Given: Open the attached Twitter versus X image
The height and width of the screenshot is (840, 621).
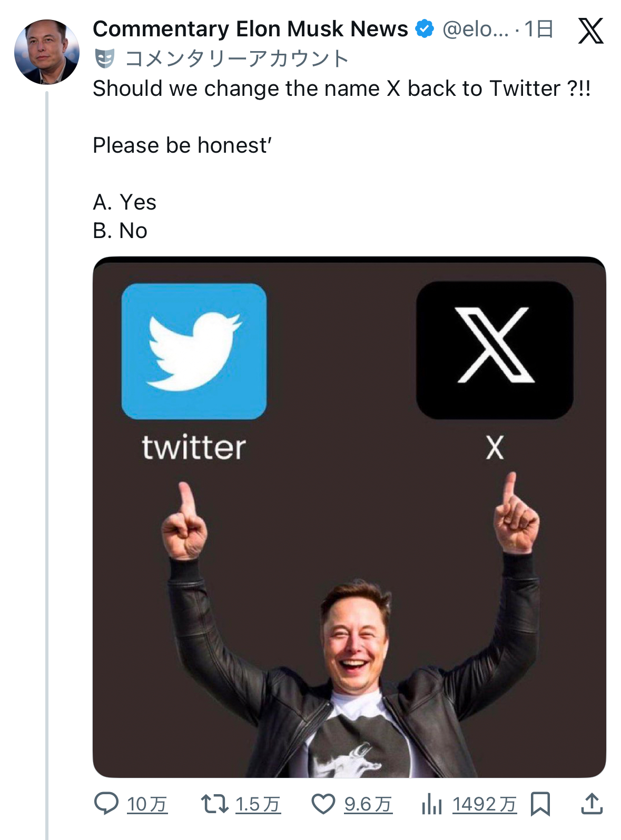Looking at the screenshot, I should point(349,517).
